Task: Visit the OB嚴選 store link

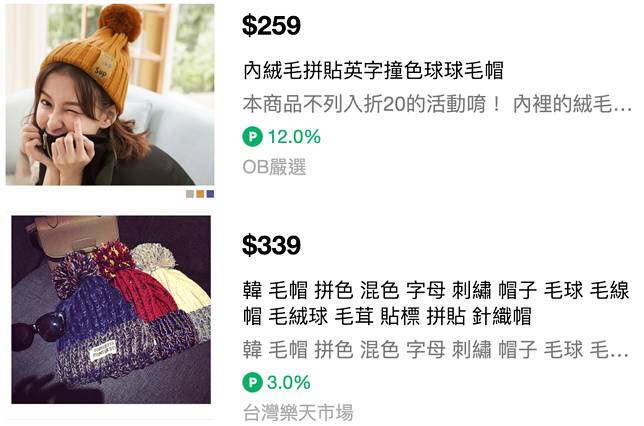Action: pyautogui.click(x=274, y=167)
